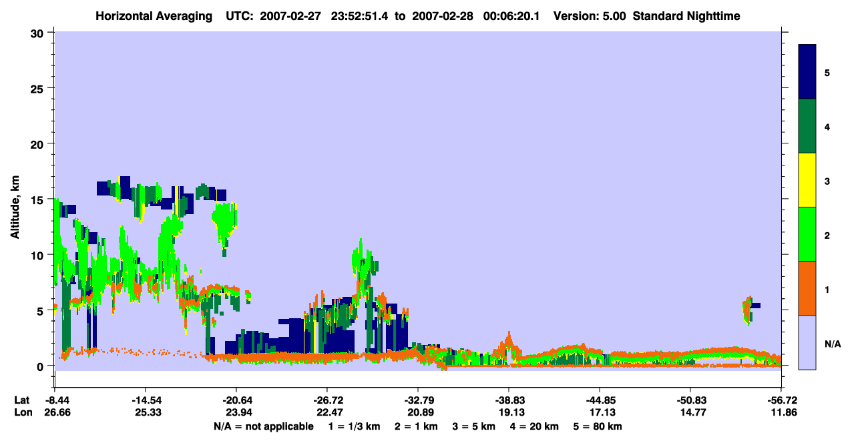The image size is (868, 445).
Task: Click latitude value -38.83
Action: tap(509, 400)
